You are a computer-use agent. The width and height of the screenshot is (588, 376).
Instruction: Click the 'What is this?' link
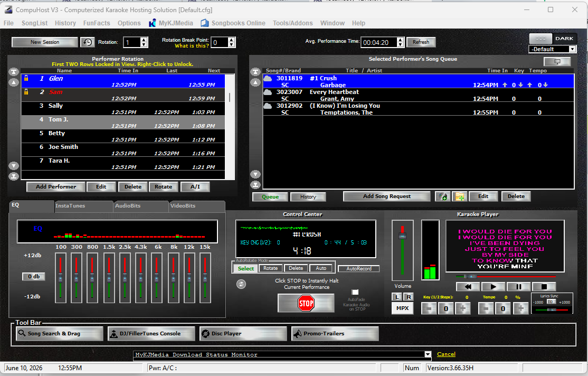click(192, 46)
